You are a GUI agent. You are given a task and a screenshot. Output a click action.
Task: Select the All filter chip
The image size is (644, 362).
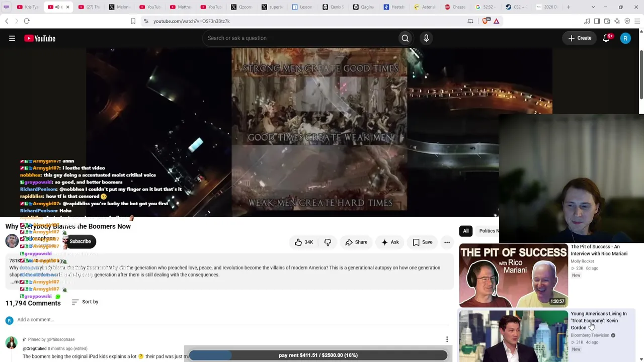coord(466,231)
